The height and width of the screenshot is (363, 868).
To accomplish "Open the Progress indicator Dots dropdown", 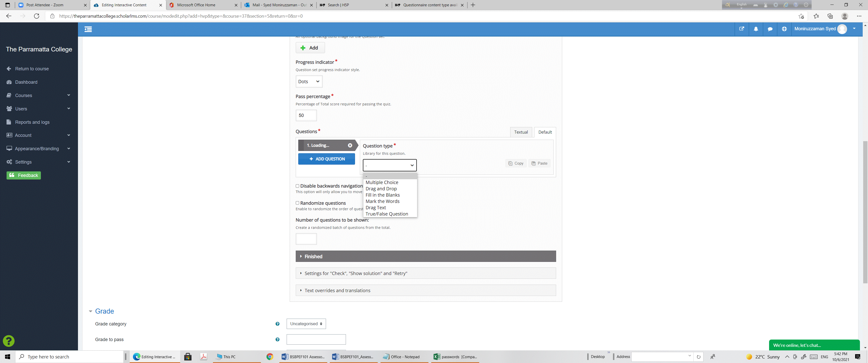I will point(309,81).
